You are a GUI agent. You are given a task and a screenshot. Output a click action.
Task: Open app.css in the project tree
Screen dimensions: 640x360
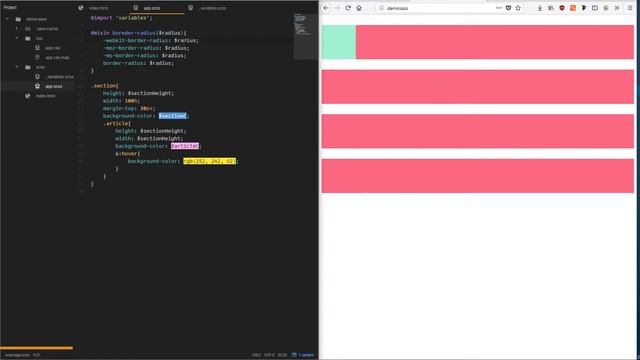click(53, 48)
